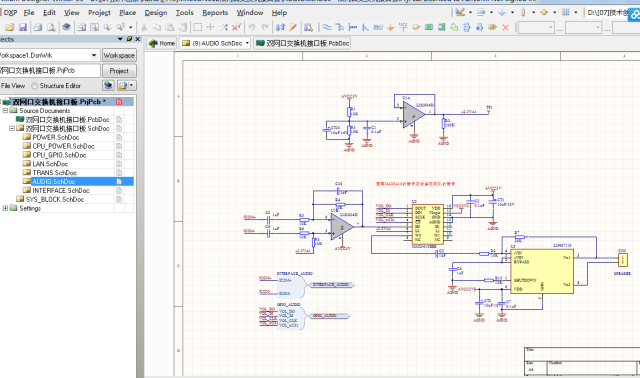640x378 pixels.
Task: Open the Devices view (chip icon)
Action: (66, 27)
